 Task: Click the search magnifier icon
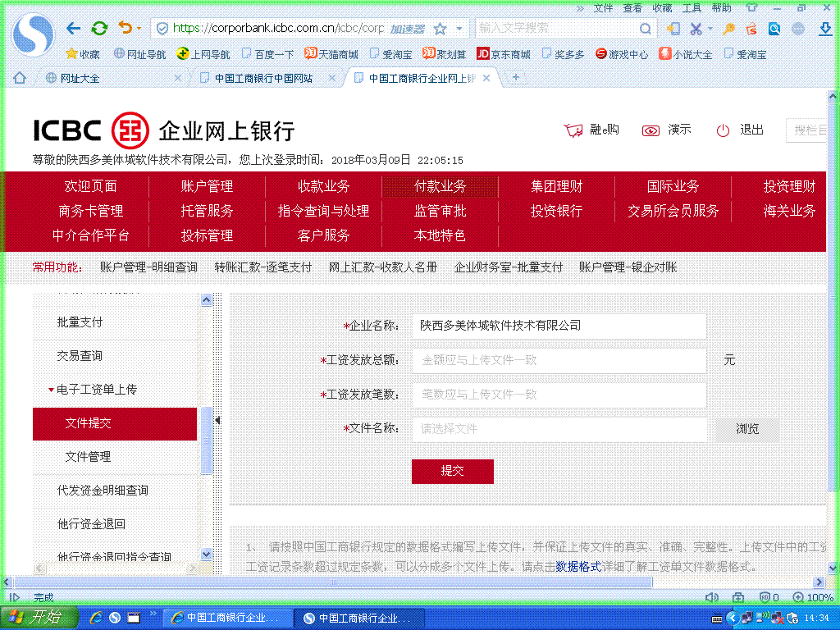coord(646,29)
